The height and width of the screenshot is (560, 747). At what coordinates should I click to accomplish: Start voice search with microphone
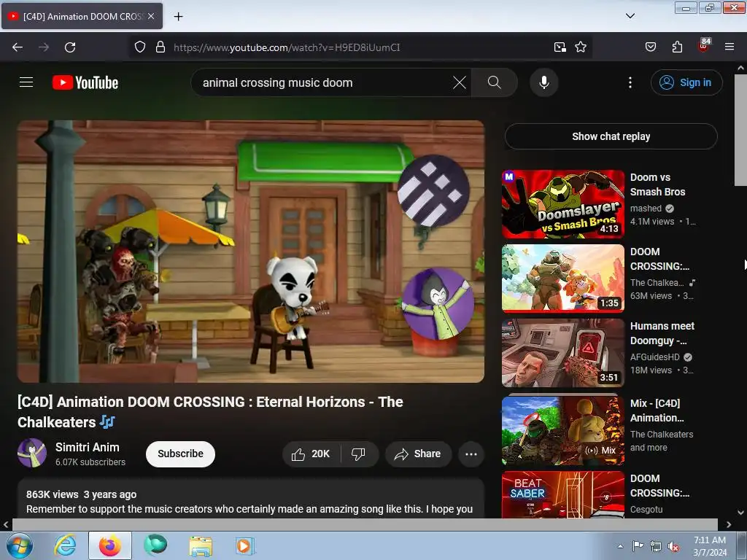[543, 82]
